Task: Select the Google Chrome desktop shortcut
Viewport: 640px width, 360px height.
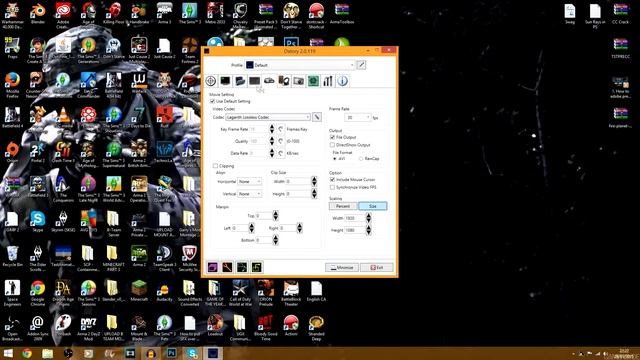Action: [37, 293]
